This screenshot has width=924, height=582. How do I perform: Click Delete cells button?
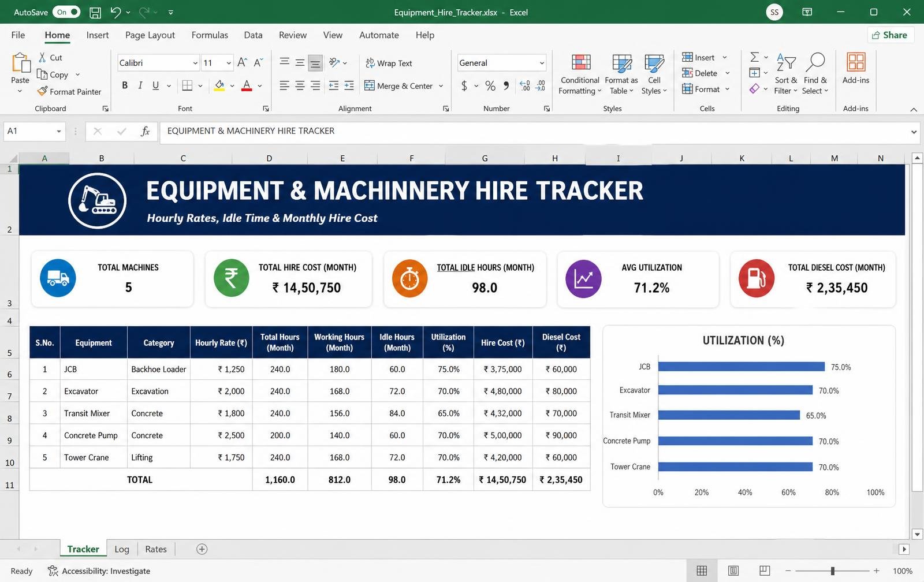point(699,73)
